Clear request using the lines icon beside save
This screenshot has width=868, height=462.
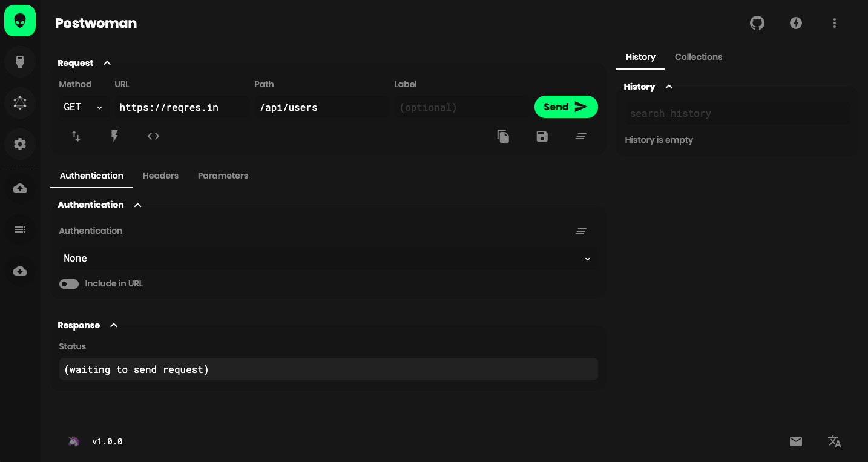(x=581, y=136)
